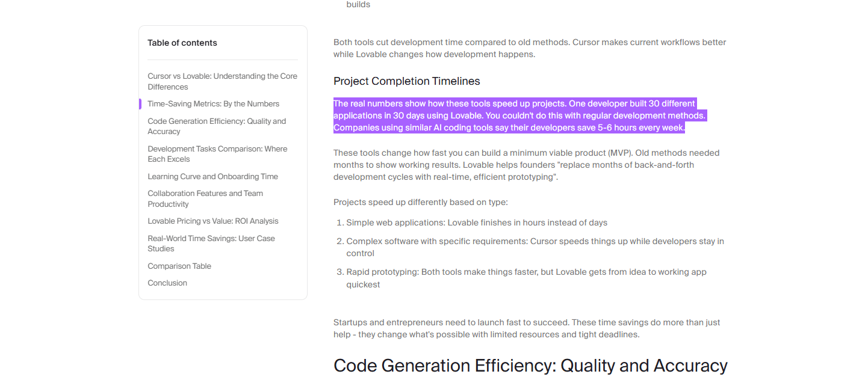
Task: Click the Project Completion Timelines subheading
Action: pos(407,81)
